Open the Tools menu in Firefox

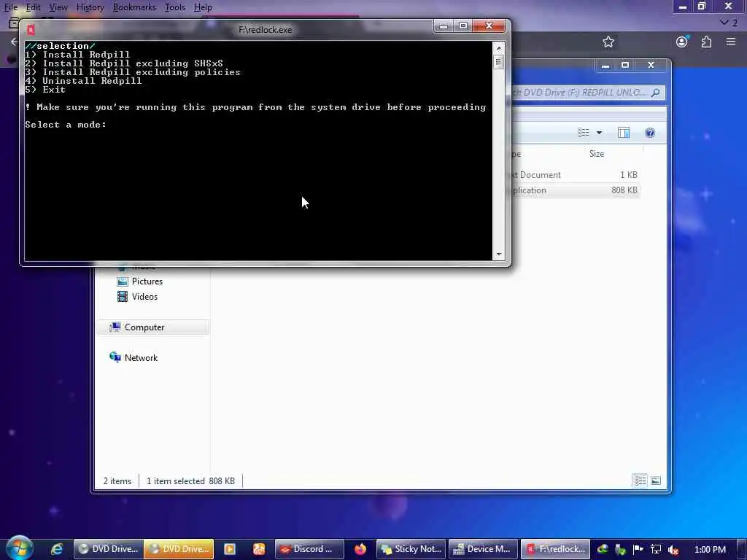pyautogui.click(x=175, y=7)
